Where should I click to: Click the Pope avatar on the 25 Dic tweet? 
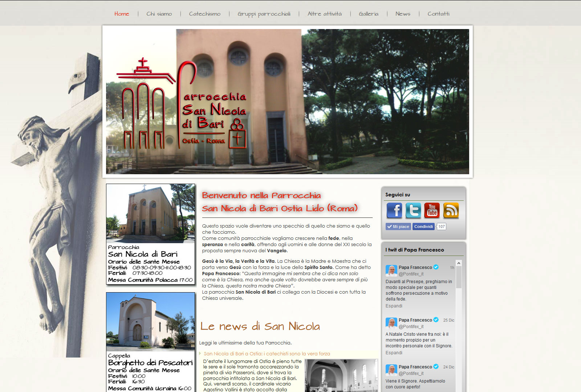point(391,323)
